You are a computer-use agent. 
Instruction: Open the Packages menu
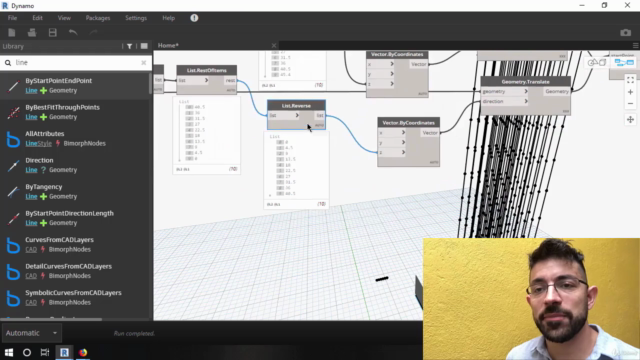point(98,18)
